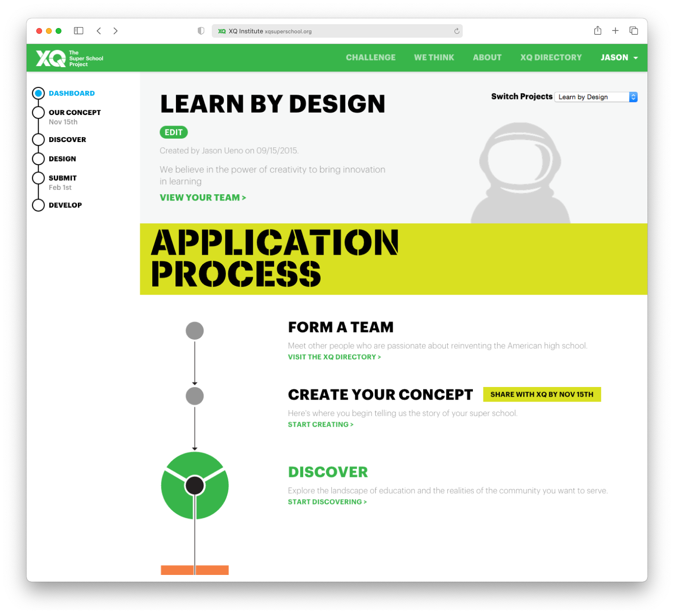Go to Dashboard in the sidebar
Image resolution: width=675 pixels, height=616 pixels.
pyautogui.click(x=72, y=93)
